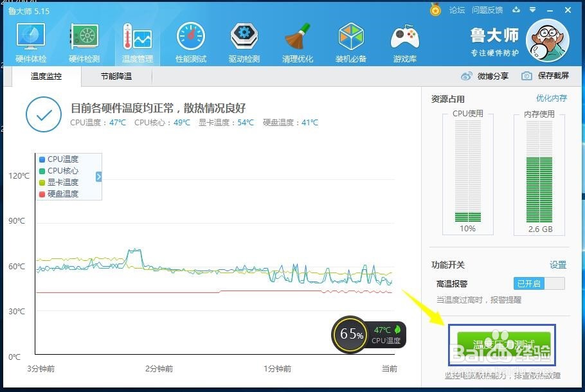Collapse the chart legend arrow

click(98, 177)
